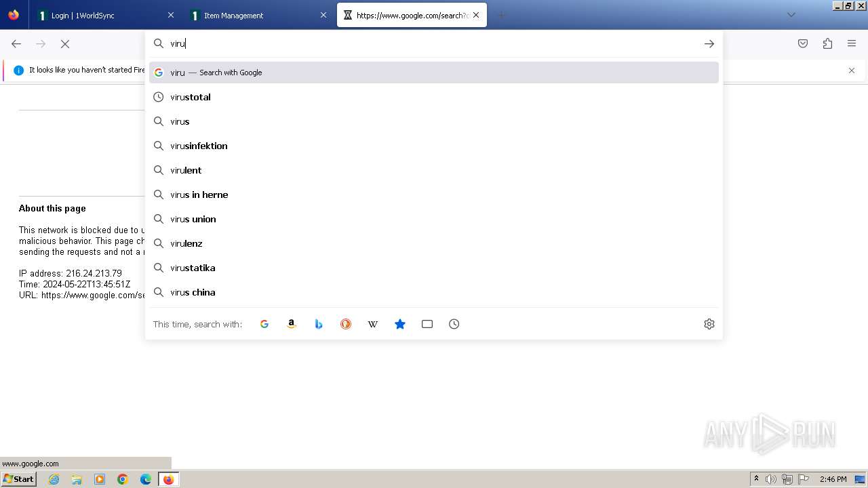Screen dimensions: 868x488
Task: Launch Microsoft Edge from taskbar
Action: 146,479
